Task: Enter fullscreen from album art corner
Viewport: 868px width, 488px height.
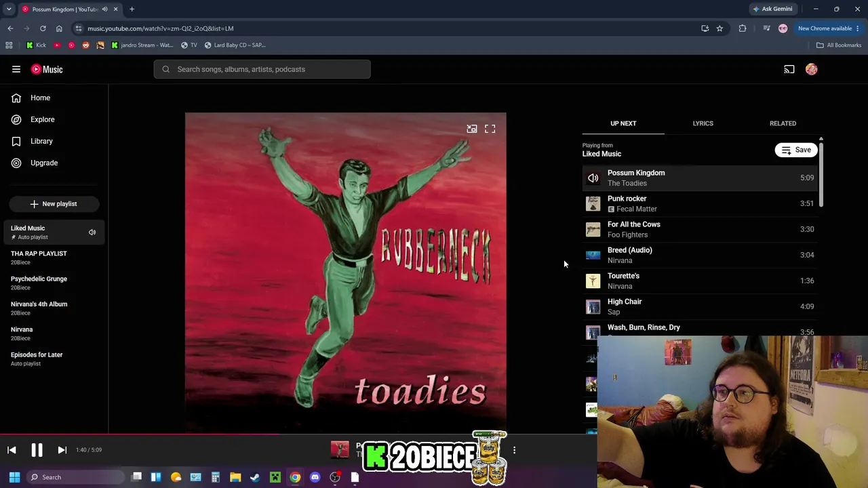Action: point(490,129)
